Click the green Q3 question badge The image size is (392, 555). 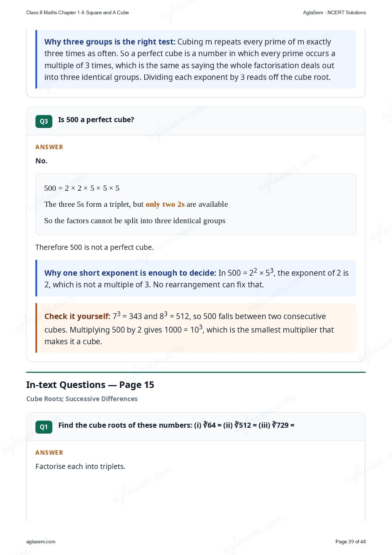44,121
